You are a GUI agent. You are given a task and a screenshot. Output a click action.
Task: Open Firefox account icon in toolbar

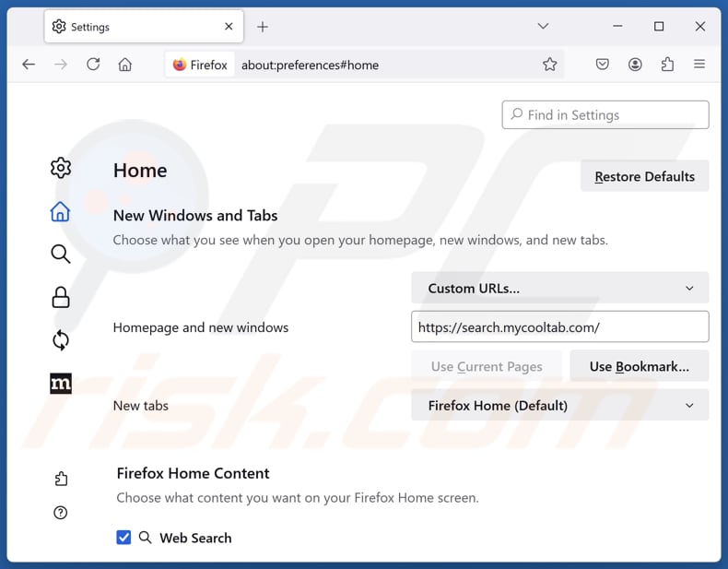pos(635,65)
